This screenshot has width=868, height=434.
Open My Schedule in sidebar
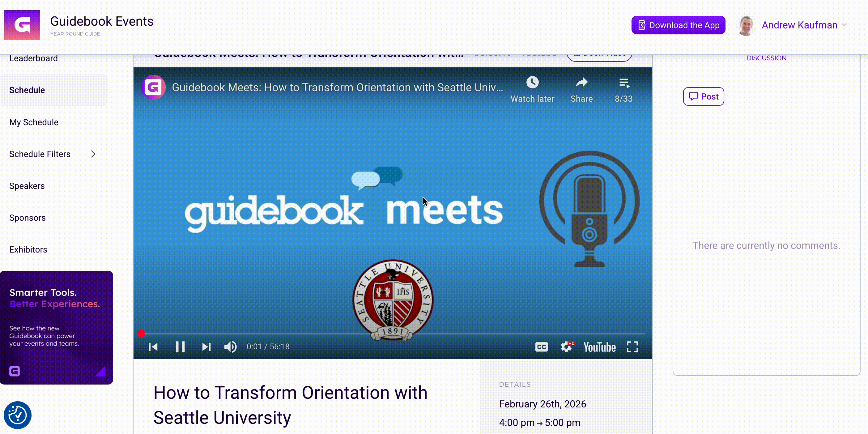(34, 122)
